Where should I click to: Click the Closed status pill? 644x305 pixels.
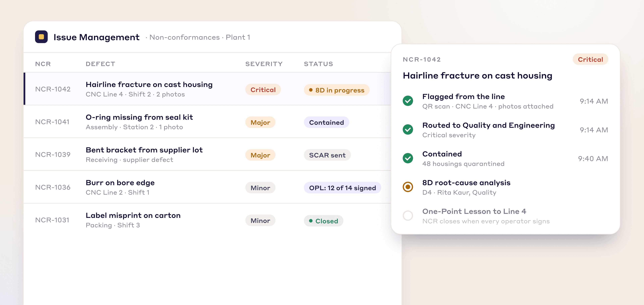click(x=324, y=221)
